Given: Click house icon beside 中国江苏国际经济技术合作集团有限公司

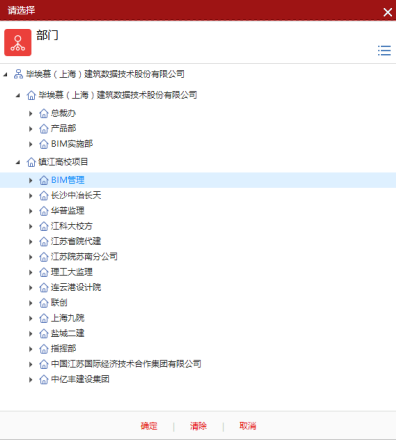Looking at the screenshot, I should click(x=44, y=364).
